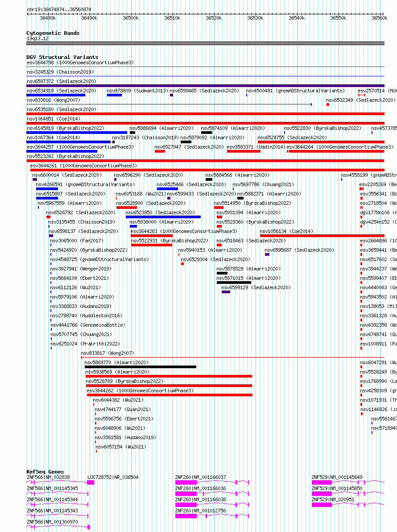Click the nsv6053168 Wu2021 label

click(141, 194)
